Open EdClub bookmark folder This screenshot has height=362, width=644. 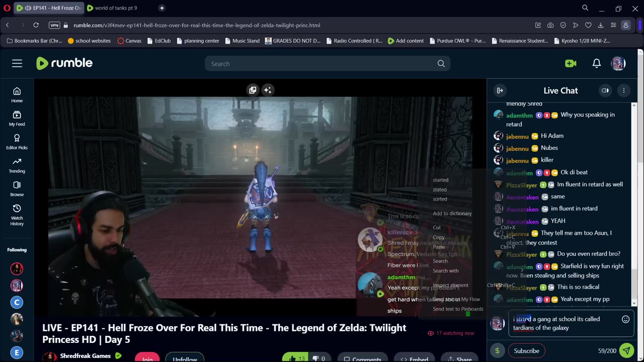click(158, 41)
